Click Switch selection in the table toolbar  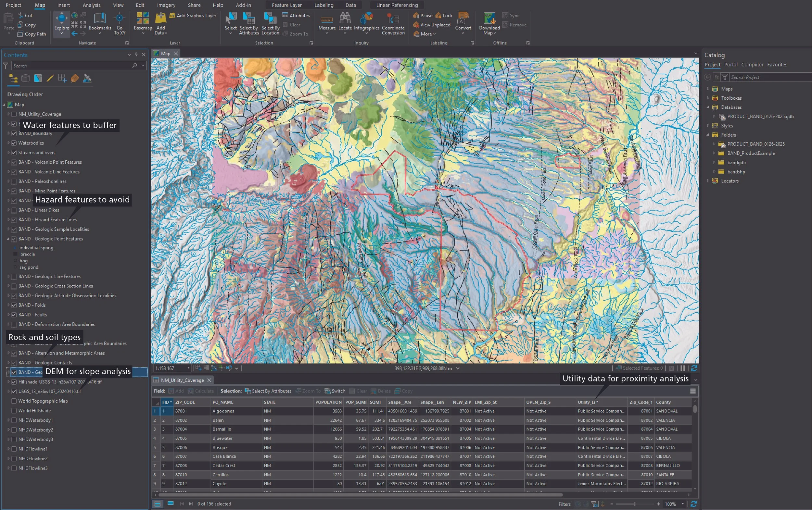335,391
